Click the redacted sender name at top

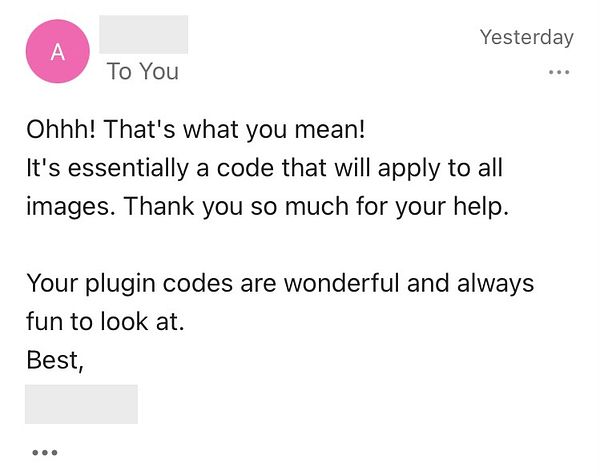(x=143, y=34)
